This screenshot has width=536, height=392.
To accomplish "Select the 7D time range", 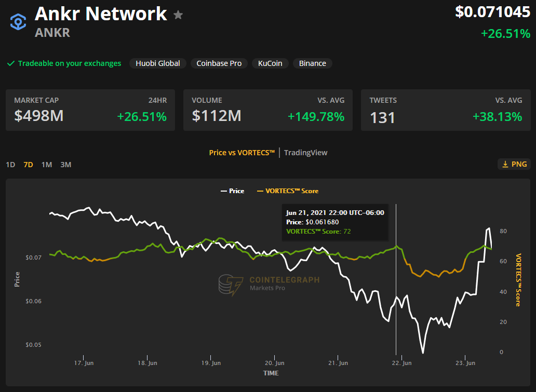I will point(28,165).
